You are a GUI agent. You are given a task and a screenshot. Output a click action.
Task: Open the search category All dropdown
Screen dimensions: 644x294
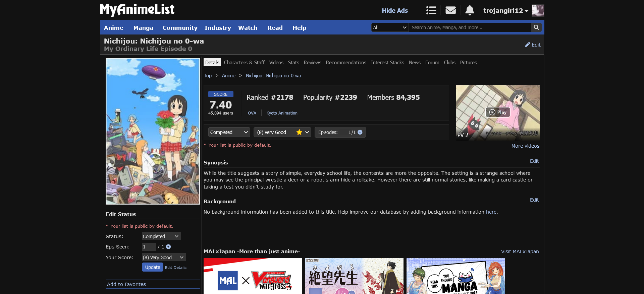pos(390,27)
